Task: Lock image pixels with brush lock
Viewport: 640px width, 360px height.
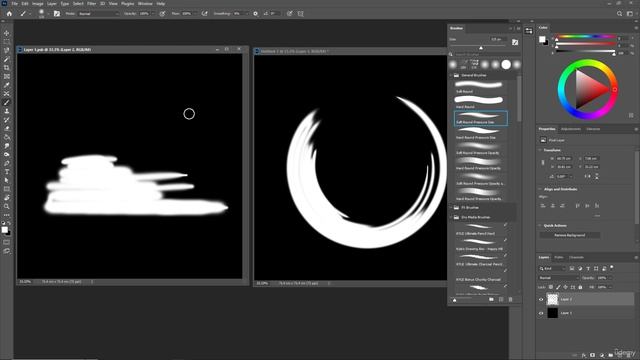Action: tap(558, 287)
